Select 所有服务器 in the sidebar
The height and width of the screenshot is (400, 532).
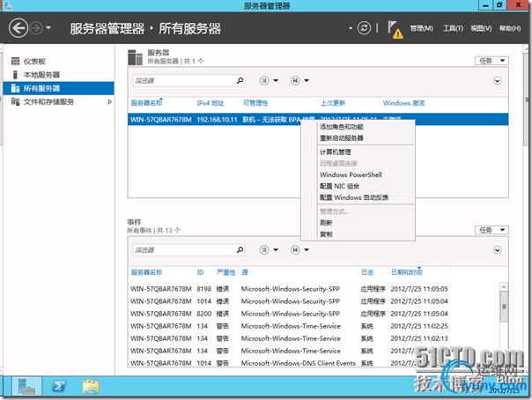point(58,88)
